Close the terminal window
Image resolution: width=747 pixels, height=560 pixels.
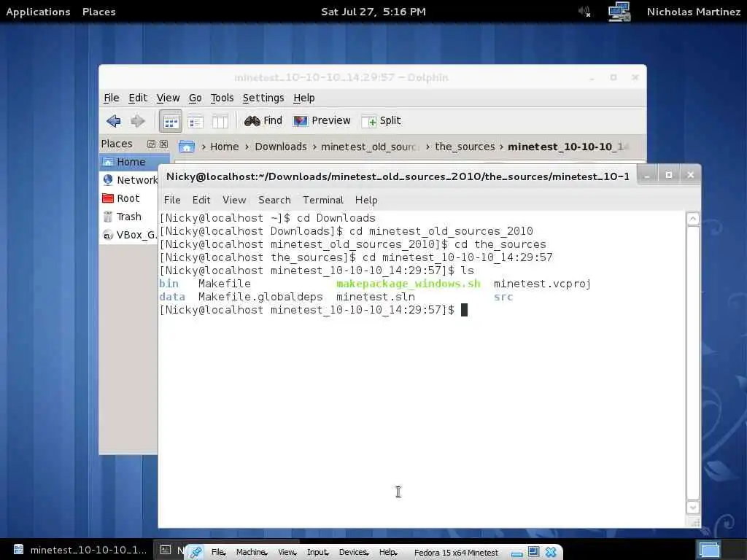[690, 175]
